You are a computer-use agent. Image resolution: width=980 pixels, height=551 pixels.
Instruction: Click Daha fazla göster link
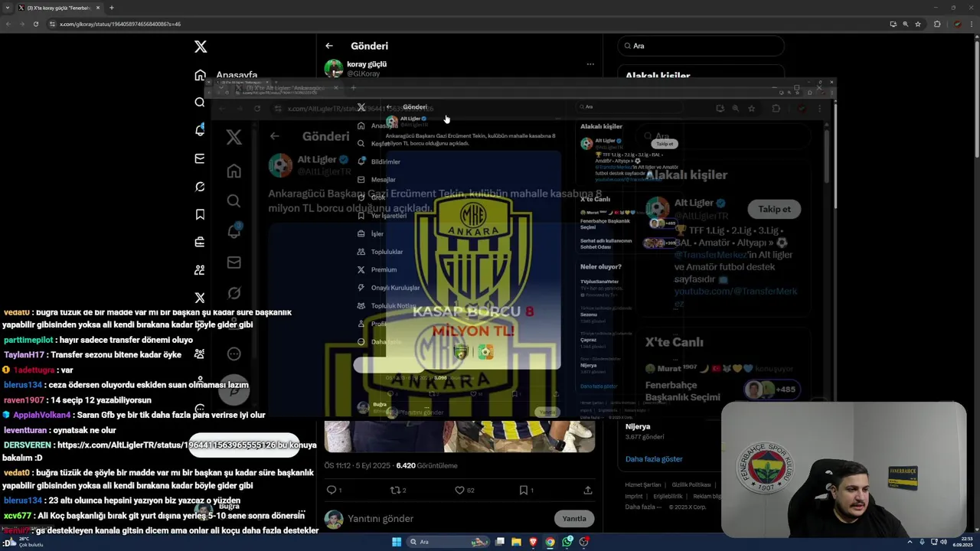tap(654, 459)
